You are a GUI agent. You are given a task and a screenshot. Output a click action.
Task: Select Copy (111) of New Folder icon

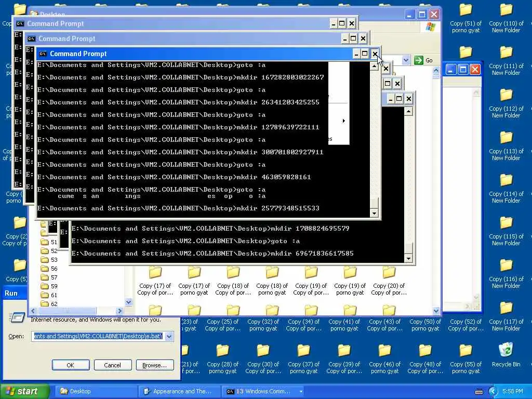coord(506,61)
